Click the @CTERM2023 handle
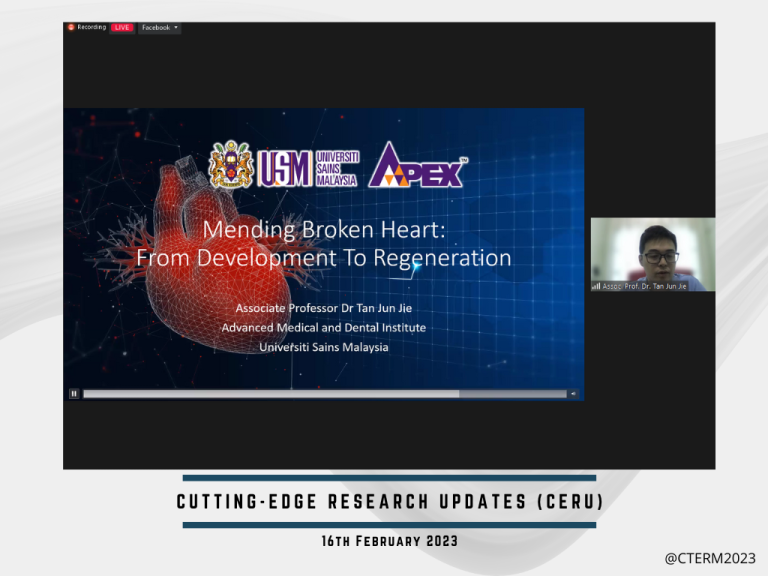This screenshot has width=768, height=576. pyautogui.click(x=710, y=558)
